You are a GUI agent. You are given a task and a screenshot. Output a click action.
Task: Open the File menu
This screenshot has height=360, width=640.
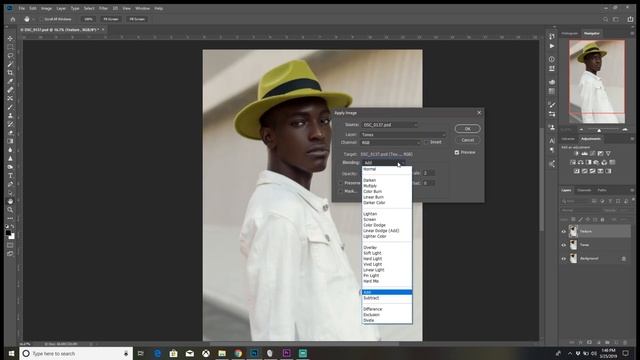(x=22, y=8)
